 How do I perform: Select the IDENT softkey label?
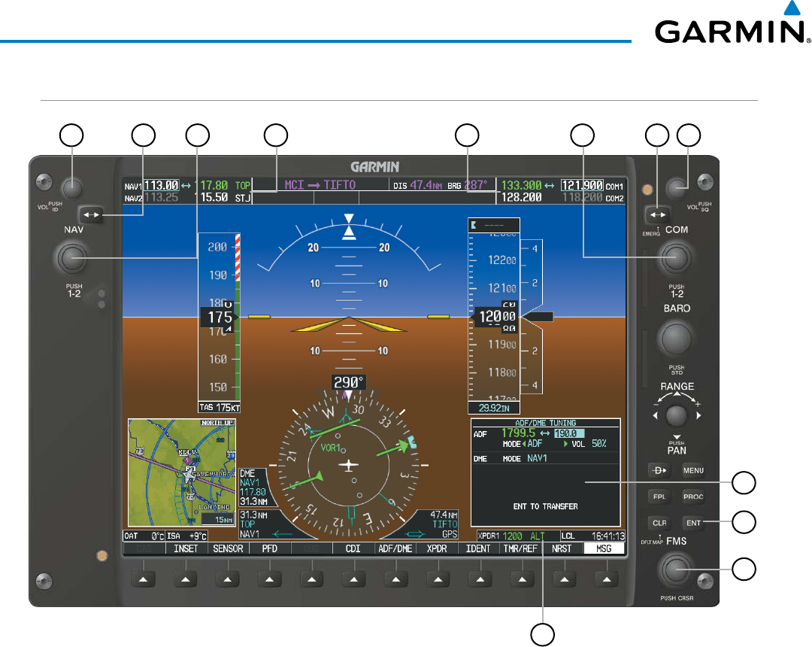tap(478, 548)
